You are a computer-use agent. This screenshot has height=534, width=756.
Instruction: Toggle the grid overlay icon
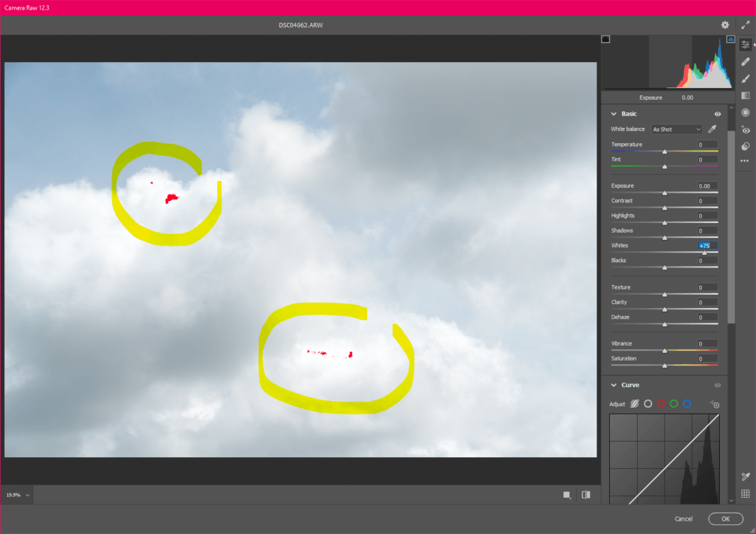746,493
